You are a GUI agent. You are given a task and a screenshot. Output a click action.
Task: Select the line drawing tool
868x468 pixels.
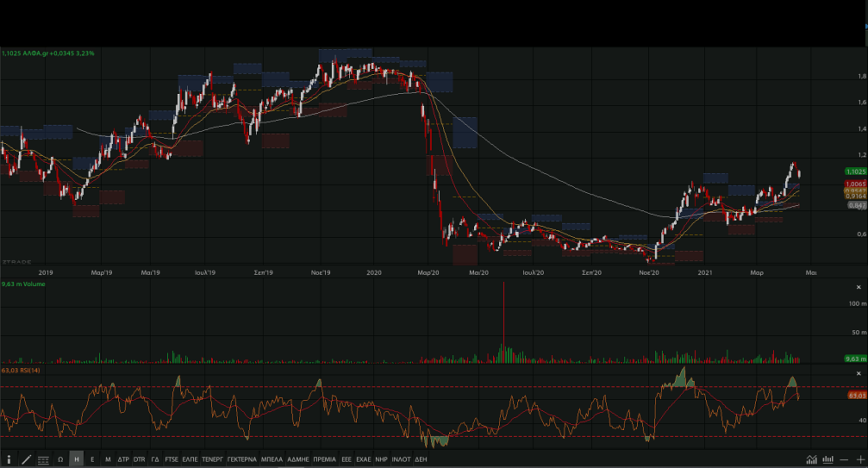[x=26, y=459]
